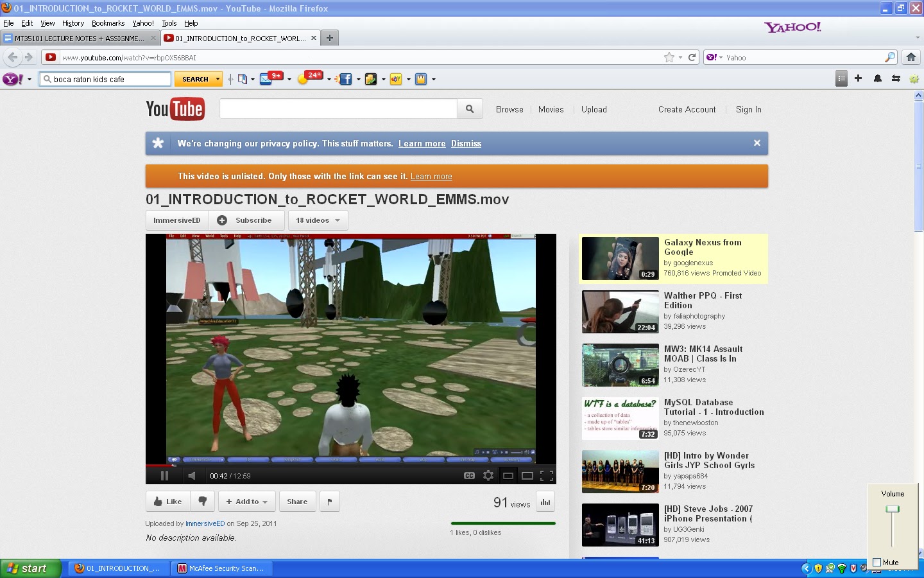The width and height of the screenshot is (924, 578).
Task: Open the History menu
Action: click(x=73, y=23)
